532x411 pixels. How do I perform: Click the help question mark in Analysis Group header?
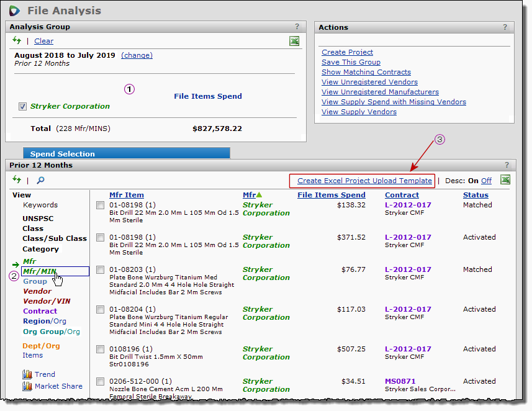297,27
